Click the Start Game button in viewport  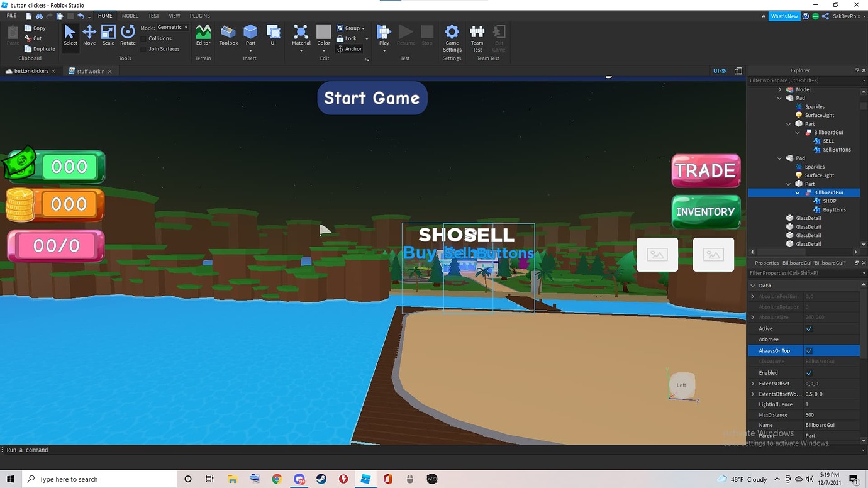click(x=372, y=98)
